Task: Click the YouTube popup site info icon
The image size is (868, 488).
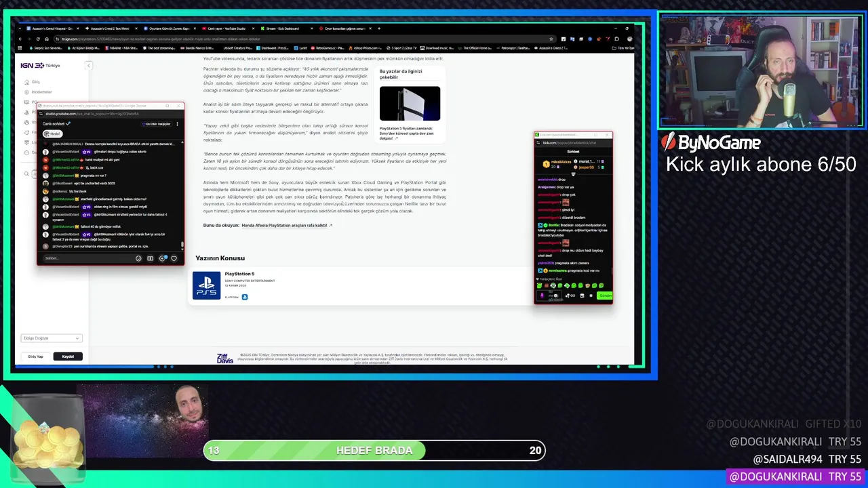Action: point(41,113)
